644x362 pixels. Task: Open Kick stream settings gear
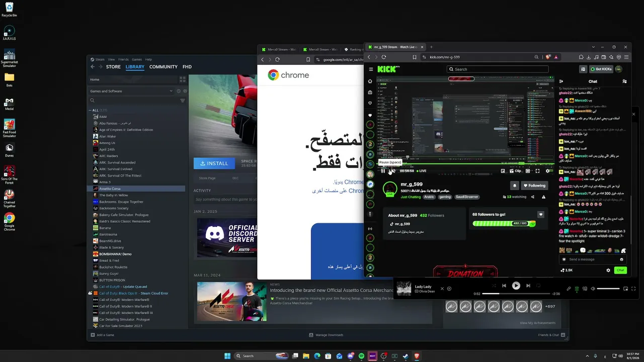pyautogui.click(x=548, y=171)
